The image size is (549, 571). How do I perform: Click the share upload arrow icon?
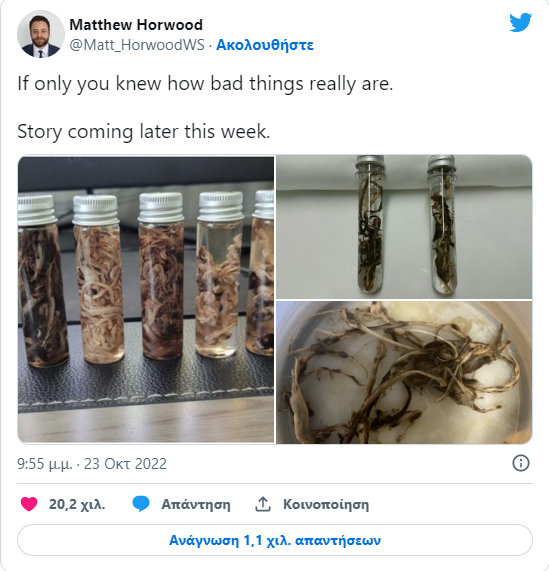pos(262,504)
